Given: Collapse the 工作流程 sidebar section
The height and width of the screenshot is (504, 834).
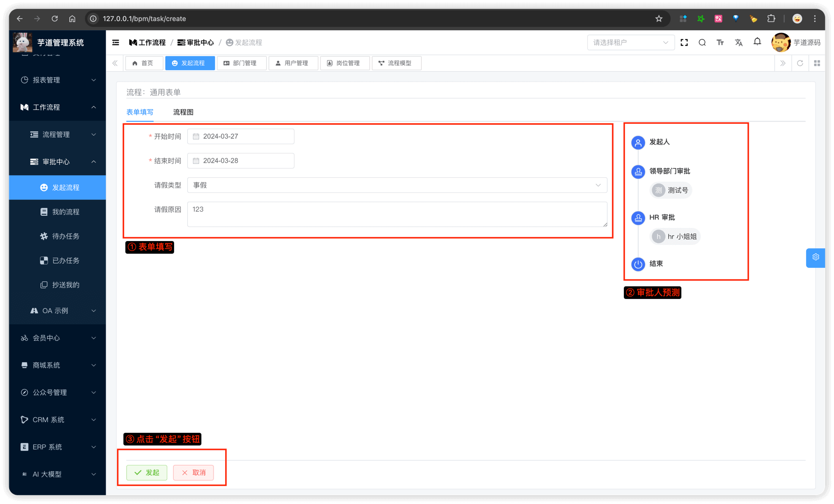Looking at the screenshot, I should [58, 107].
